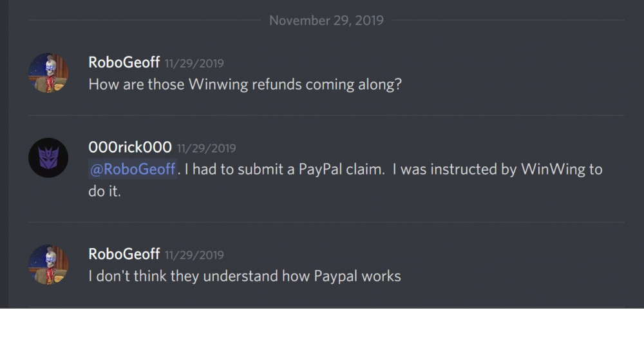644x337 pixels.
Task: Open RoboGeoff's avatar on the Winwing refunds message
Action: tap(48, 73)
